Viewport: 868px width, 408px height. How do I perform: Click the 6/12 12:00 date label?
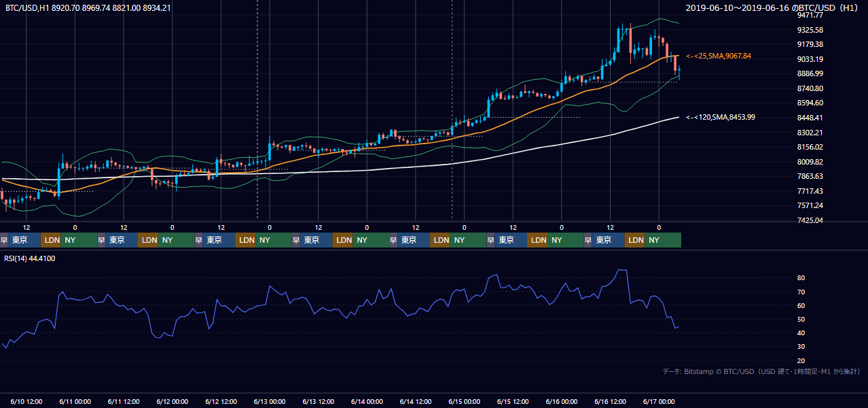click(221, 401)
